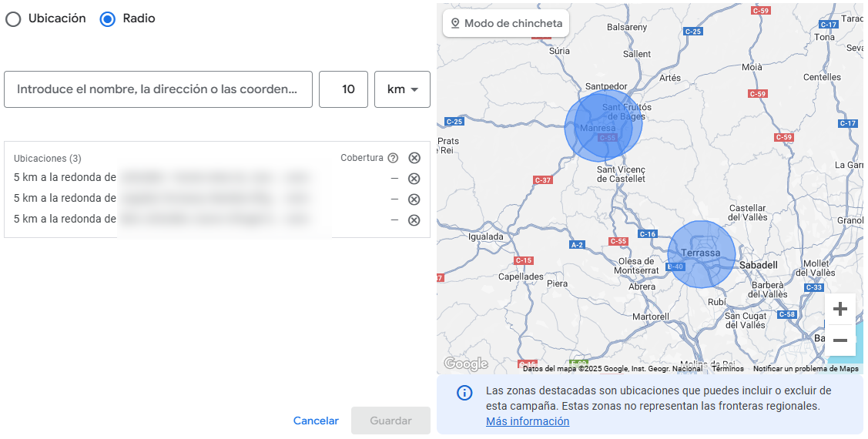Click Notificar un problema de Maps
The image size is (868, 439).
[806, 369]
